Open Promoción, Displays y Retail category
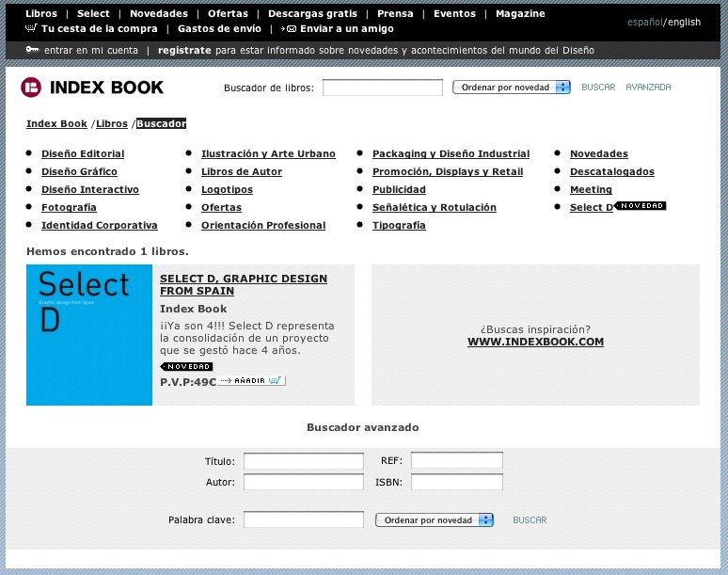The width and height of the screenshot is (728, 575). [448, 171]
